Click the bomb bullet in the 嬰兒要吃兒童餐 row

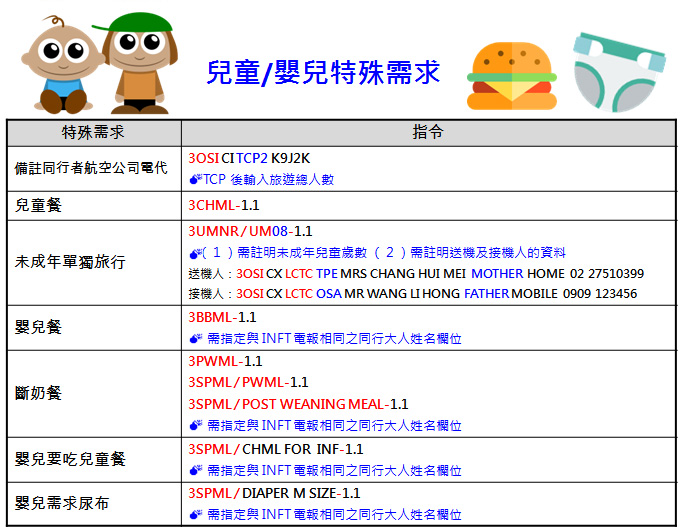[196, 470]
